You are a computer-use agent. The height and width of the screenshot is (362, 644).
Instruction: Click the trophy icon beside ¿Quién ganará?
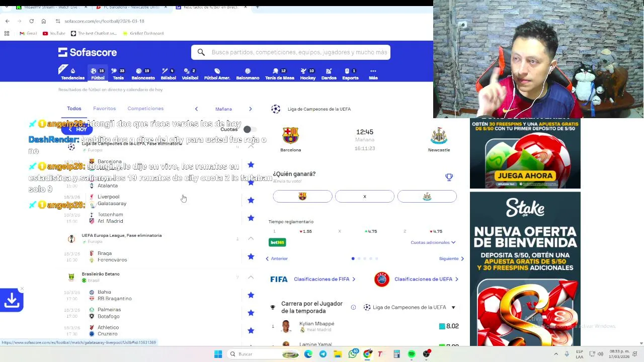tap(449, 177)
